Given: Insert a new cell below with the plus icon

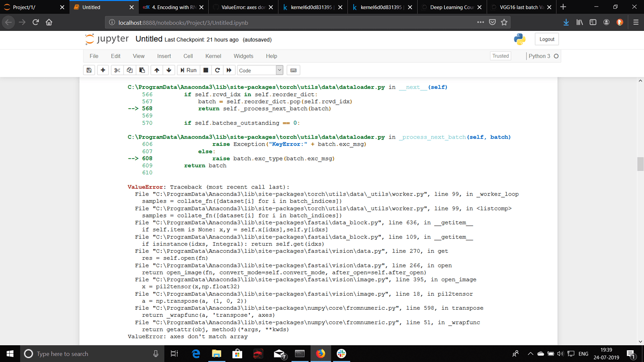Looking at the screenshot, I should click(x=102, y=70).
